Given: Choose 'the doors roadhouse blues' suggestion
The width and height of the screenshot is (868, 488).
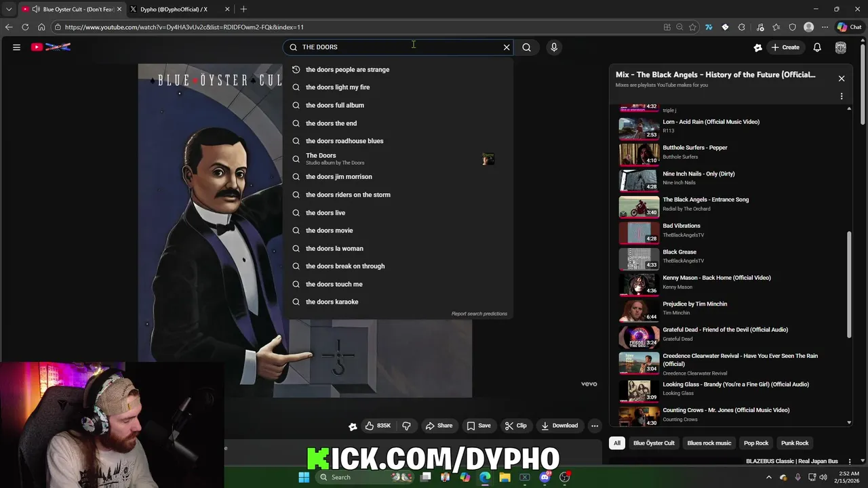Looking at the screenshot, I should (398, 141).
